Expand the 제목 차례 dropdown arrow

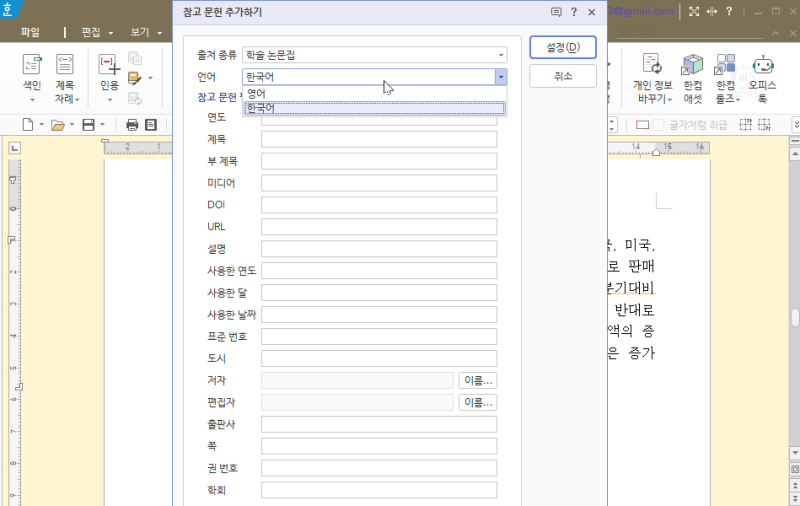(x=78, y=100)
